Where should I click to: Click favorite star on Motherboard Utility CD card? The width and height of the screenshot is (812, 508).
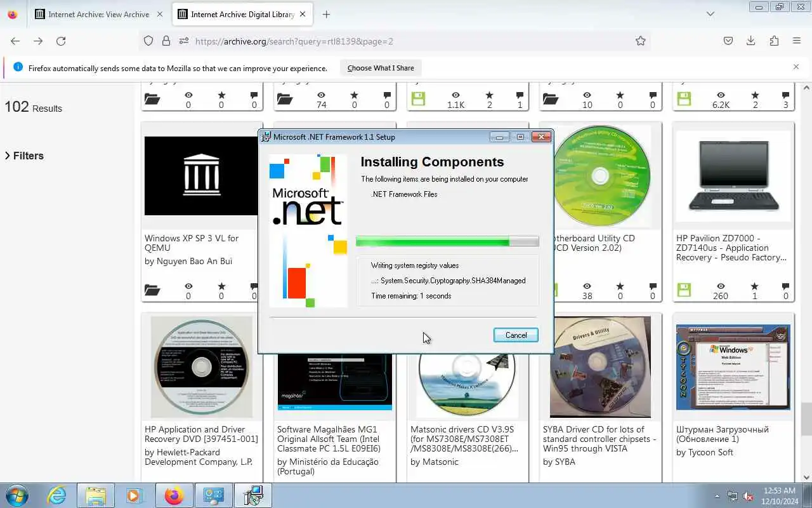[x=620, y=286]
